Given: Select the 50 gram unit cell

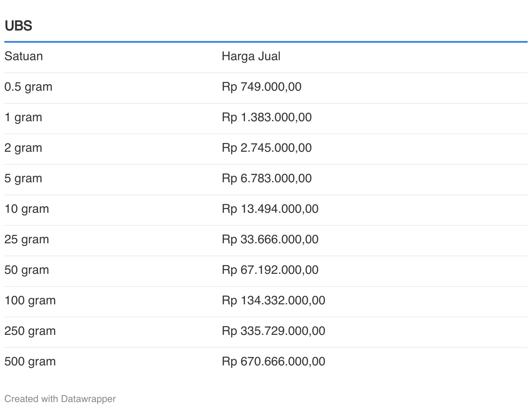Looking at the screenshot, I should [27, 270].
